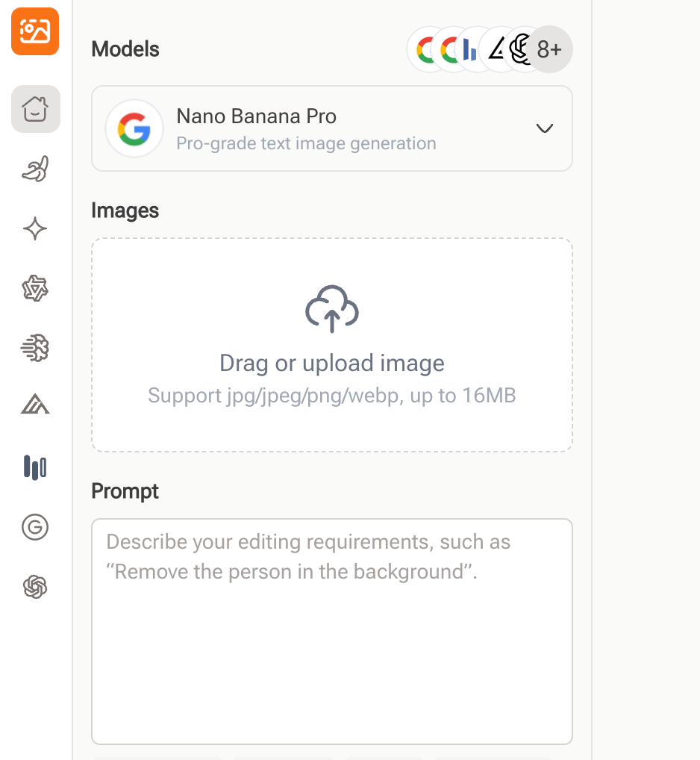The height and width of the screenshot is (760, 700).
Task: Select the sparkle enhance icon in sidebar
Action: 35,228
